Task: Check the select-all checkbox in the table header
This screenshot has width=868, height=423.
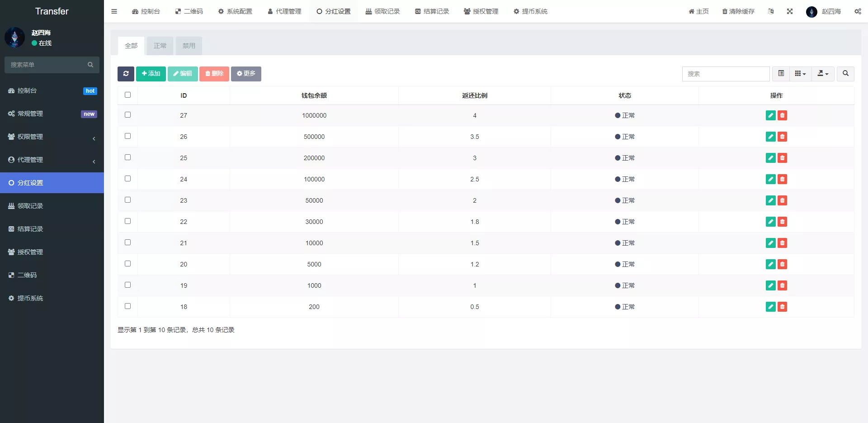Action: point(127,95)
